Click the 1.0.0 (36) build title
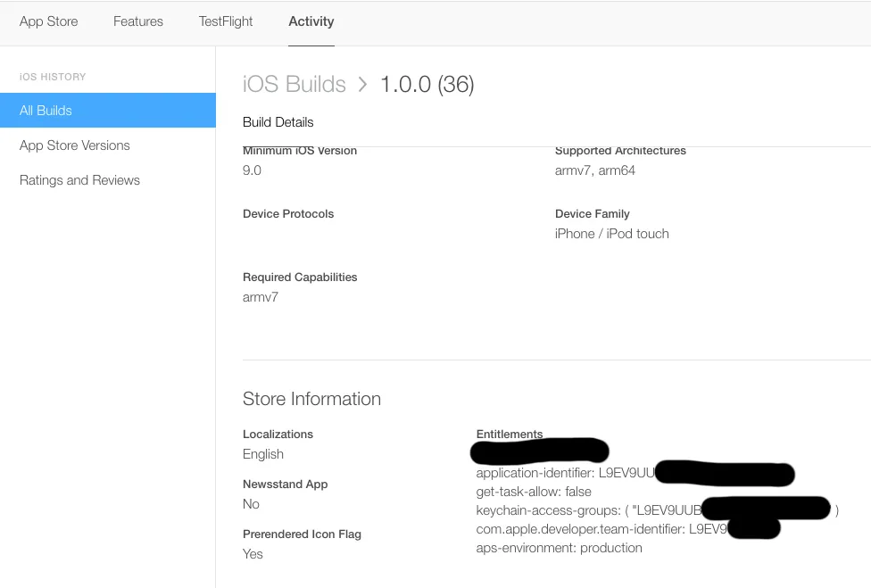The height and width of the screenshot is (588, 871). click(427, 84)
